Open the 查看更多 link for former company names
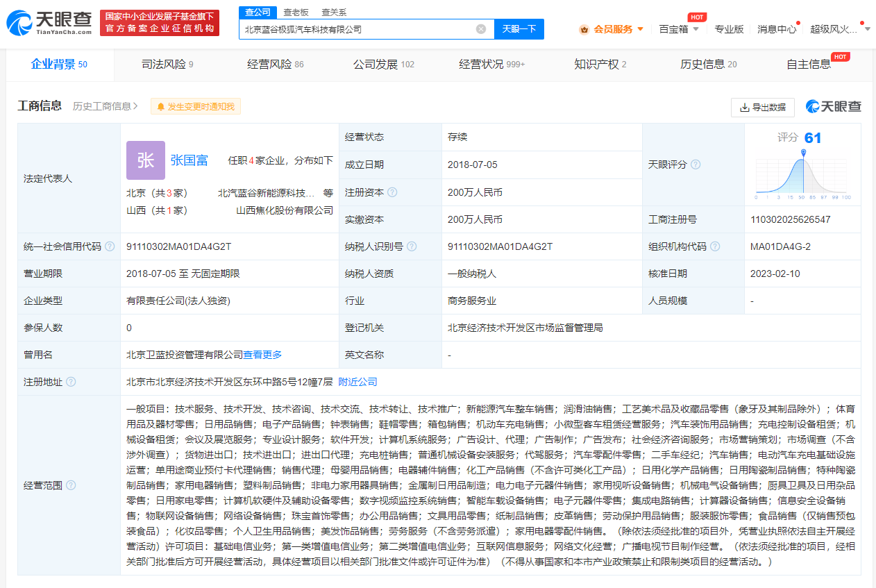The height and width of the screenshot is (588, 876). [261, 354]
